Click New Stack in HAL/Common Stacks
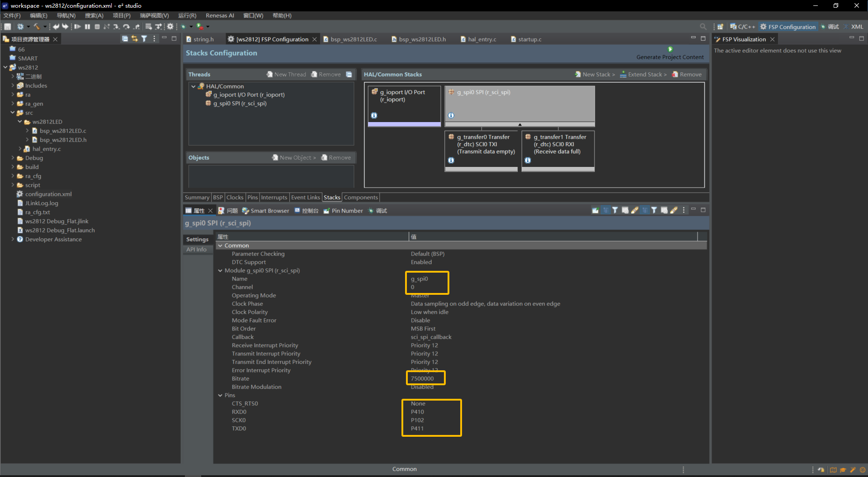The height and width of the screenshot is (477, 868). pyautogui.click(x=594, y=74)
